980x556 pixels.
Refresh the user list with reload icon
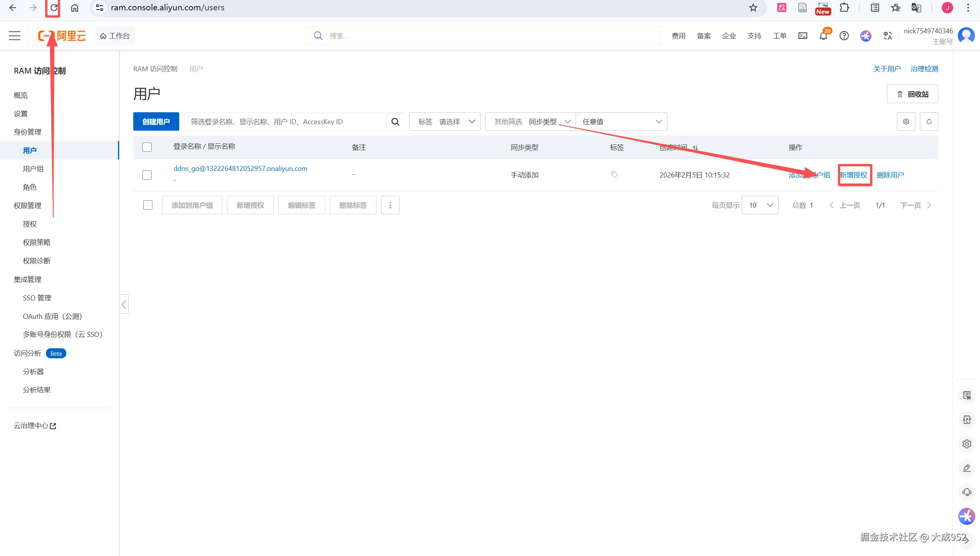click(929, 122)
